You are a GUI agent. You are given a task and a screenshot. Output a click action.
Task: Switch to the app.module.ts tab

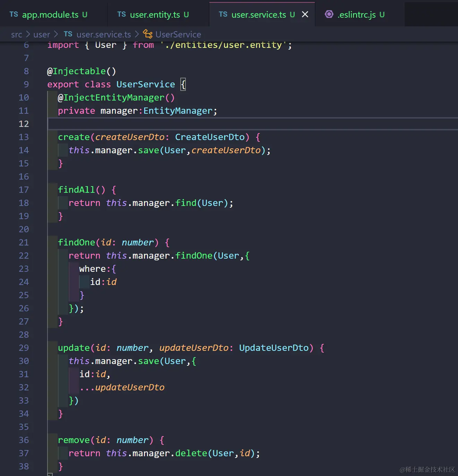click(x=54, y=14)
